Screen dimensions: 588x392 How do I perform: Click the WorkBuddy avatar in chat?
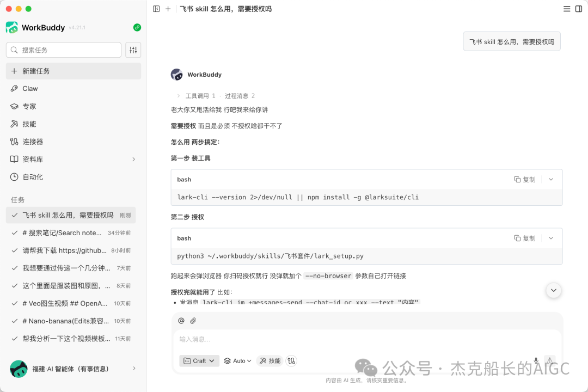pos(176,75)
